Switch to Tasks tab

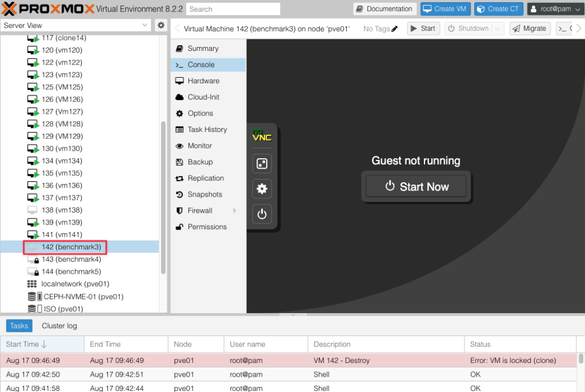pos(19,326)
